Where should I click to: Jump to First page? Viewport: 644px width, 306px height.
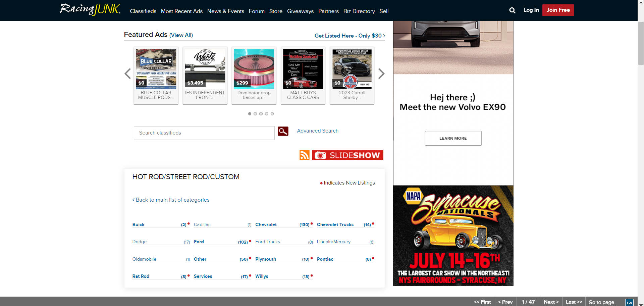tap(482, 302)
